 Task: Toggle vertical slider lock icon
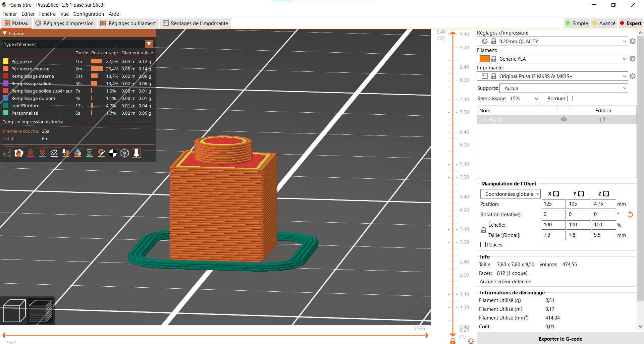click(x=453, y=341)
